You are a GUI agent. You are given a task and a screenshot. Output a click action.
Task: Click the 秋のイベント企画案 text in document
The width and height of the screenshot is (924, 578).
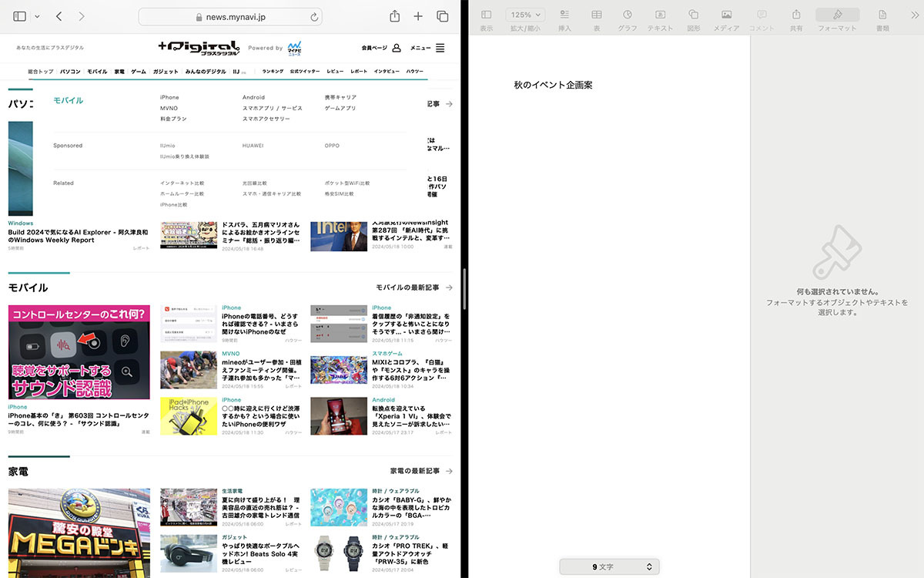pyautogui.click(x=553, y=85)
